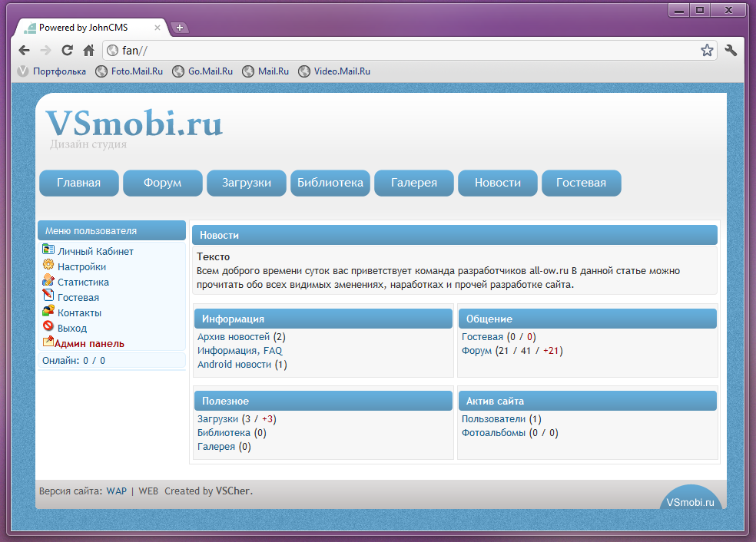The width and height of the screenshot is (756, 542).
Task: Click the Админ панель icon in sidebar
Action: pyautogui.click(x=48, y=341)
